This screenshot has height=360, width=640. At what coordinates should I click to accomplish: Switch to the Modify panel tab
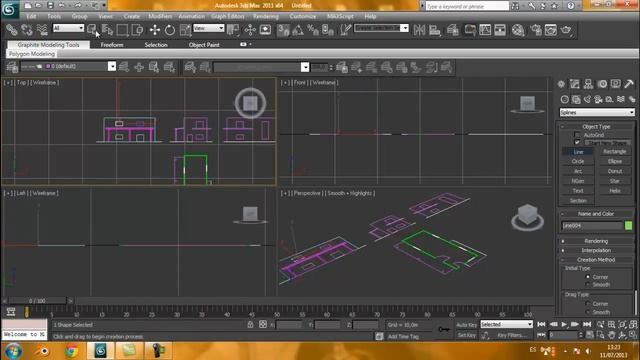tap(575, 84)
